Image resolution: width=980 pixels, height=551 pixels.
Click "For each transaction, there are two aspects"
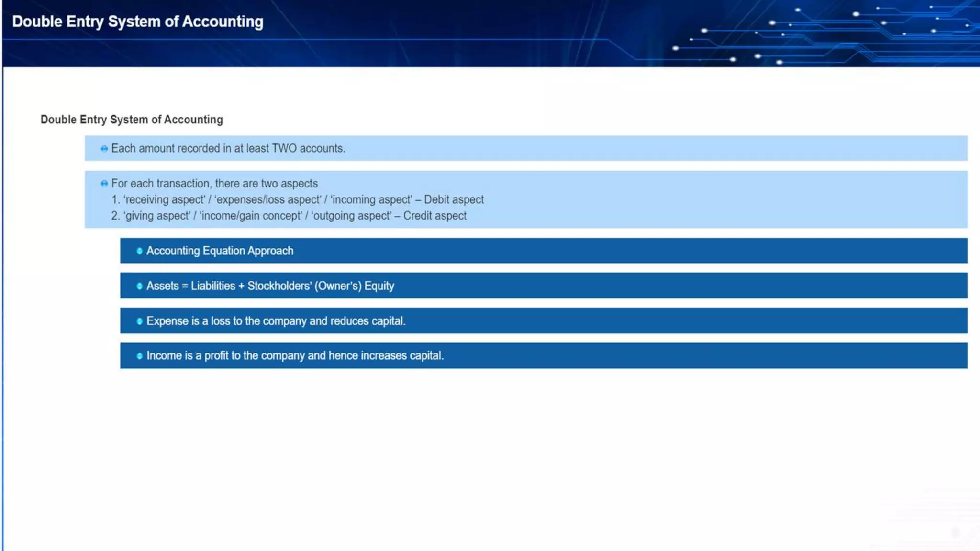(x=214, y=184)
